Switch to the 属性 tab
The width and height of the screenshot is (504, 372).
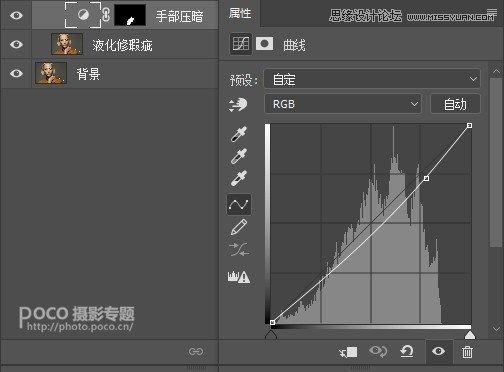pyautogui.click(x=240, y=13)
